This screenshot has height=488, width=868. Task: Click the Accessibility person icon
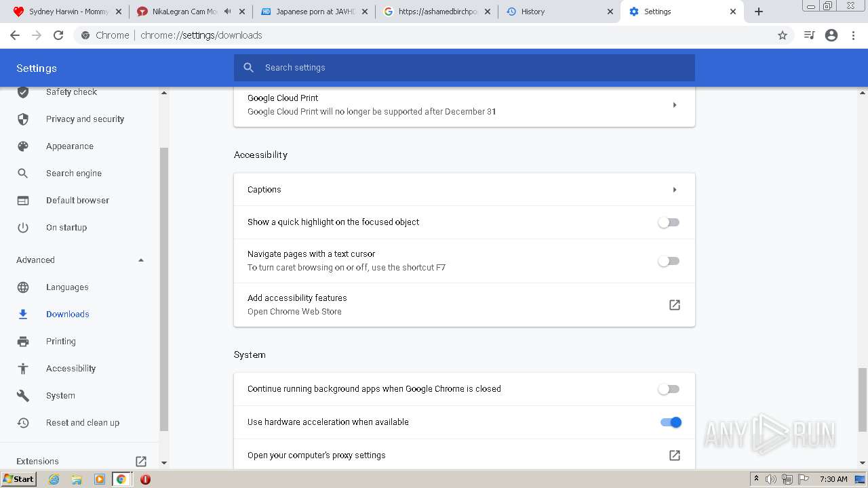23,369
